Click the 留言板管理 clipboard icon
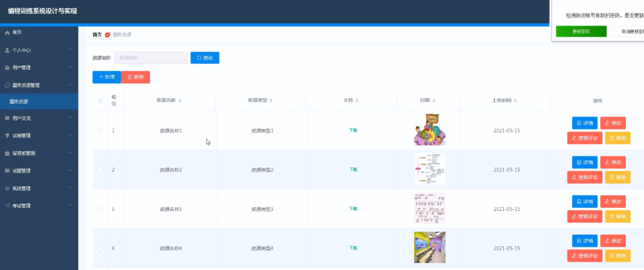 click(7, 153)
